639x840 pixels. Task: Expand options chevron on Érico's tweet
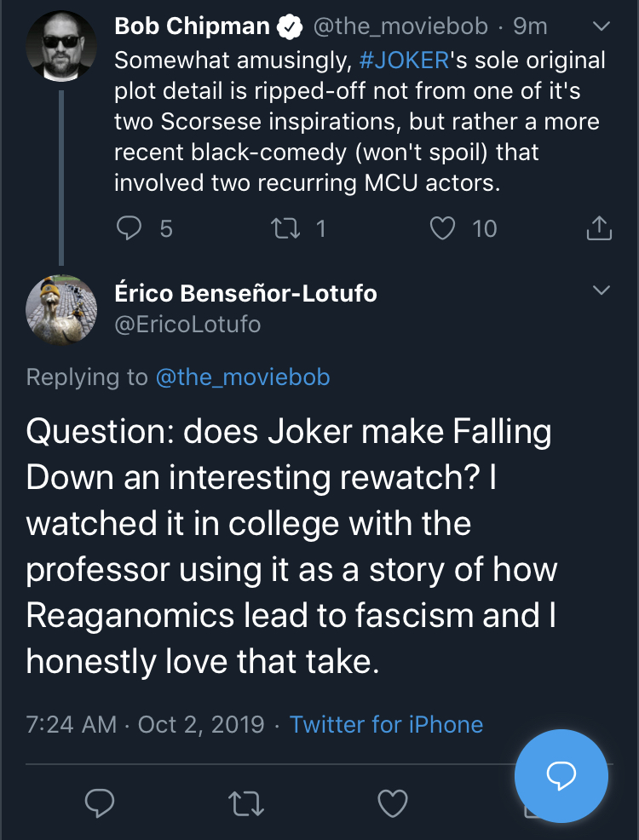click(602, 290)
